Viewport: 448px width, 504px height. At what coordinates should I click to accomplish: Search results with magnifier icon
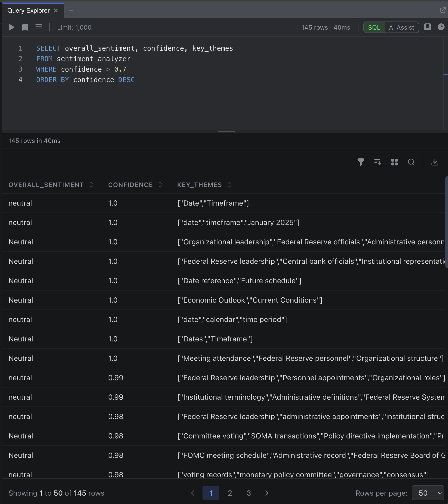(x=411, y=162)
